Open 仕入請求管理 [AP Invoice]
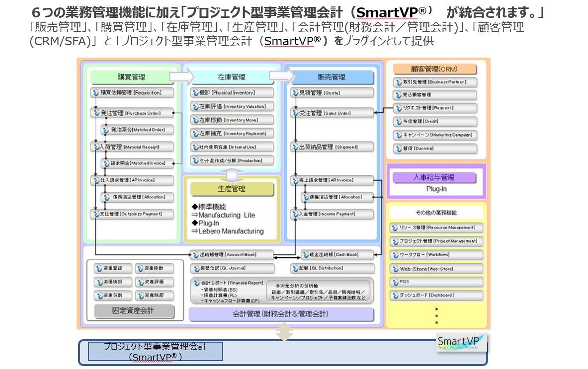This screenshot has height=369, width=588. pyautogui.click(x=132, y=180)
